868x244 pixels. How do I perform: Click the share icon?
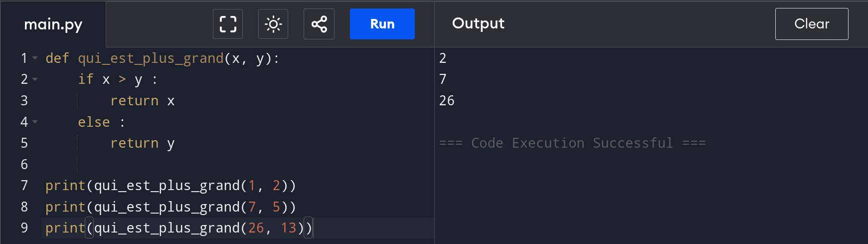[319, 24]
